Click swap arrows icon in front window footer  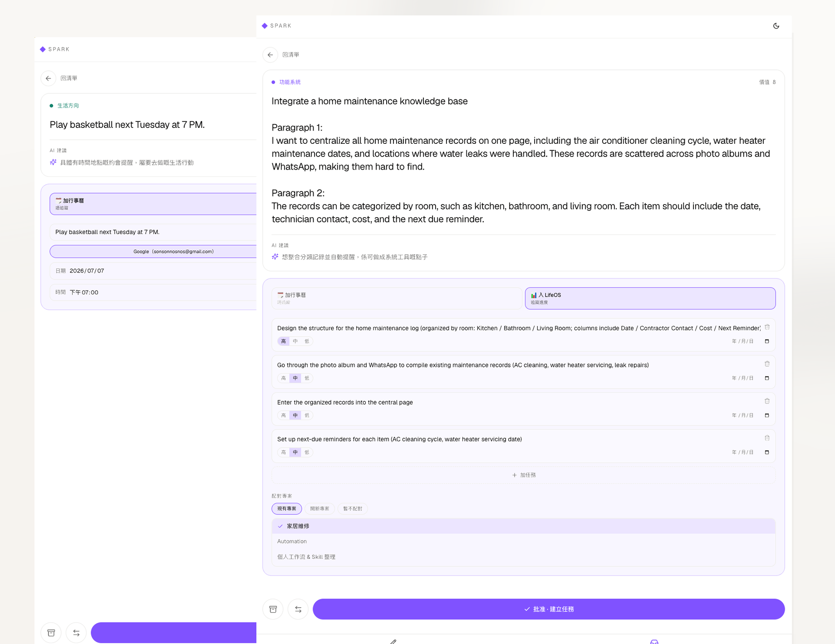coord(298,609)
